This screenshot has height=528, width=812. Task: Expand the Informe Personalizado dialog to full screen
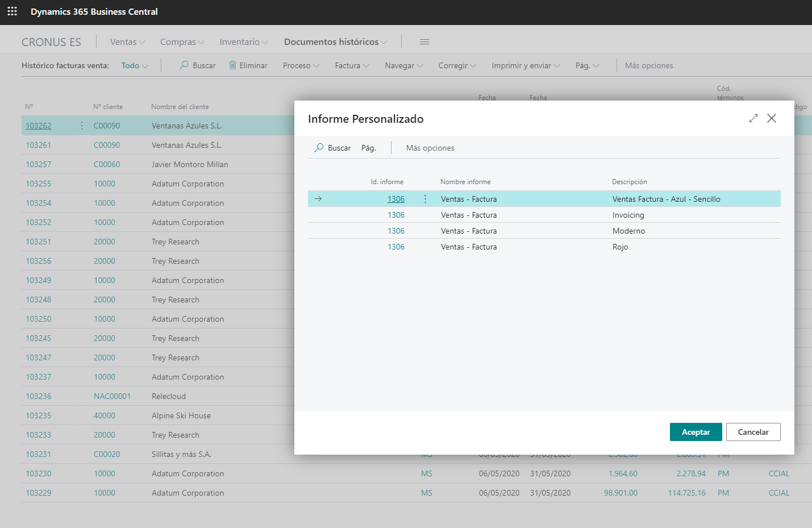[x=753, y=118]
